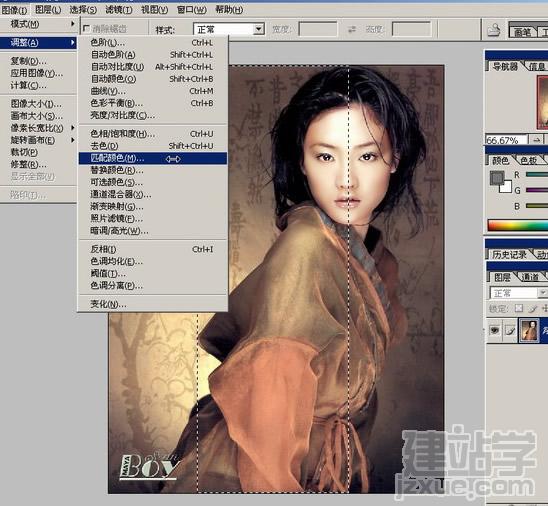
Task: Choose 色调分离(P)... posterize
Action: [x=153, y=286]
